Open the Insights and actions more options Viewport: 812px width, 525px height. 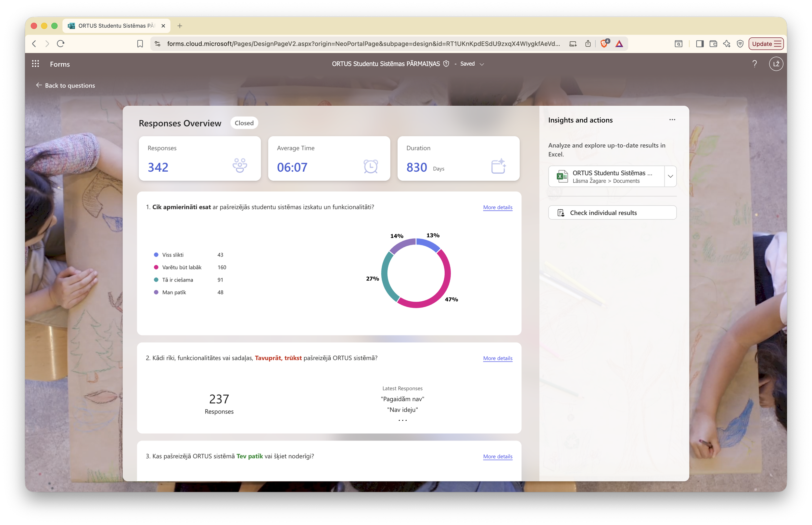coord(672,120)
